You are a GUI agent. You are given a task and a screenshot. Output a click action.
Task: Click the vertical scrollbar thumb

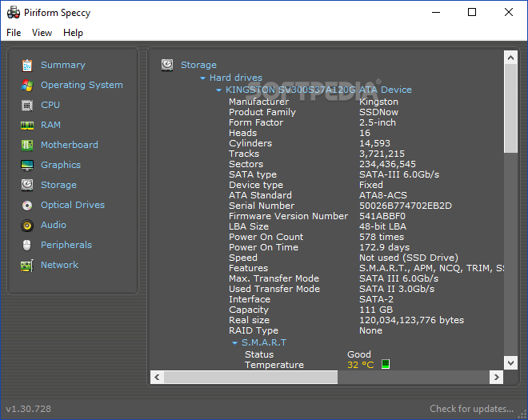[510, 109]
